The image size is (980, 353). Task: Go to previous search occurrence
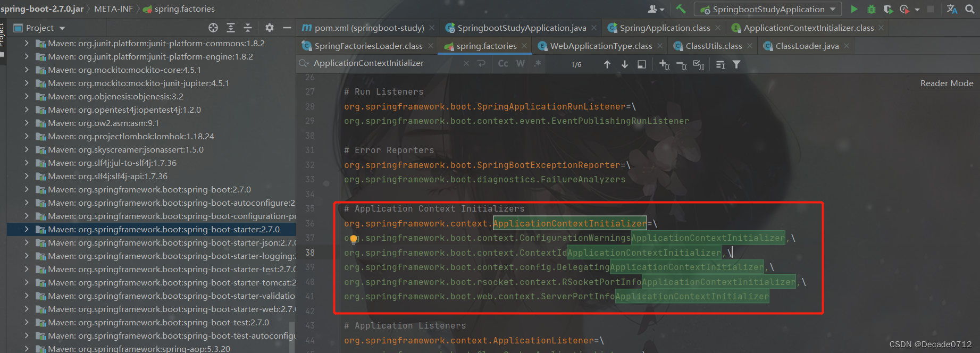pyautogui.click(x=607, y=64)
